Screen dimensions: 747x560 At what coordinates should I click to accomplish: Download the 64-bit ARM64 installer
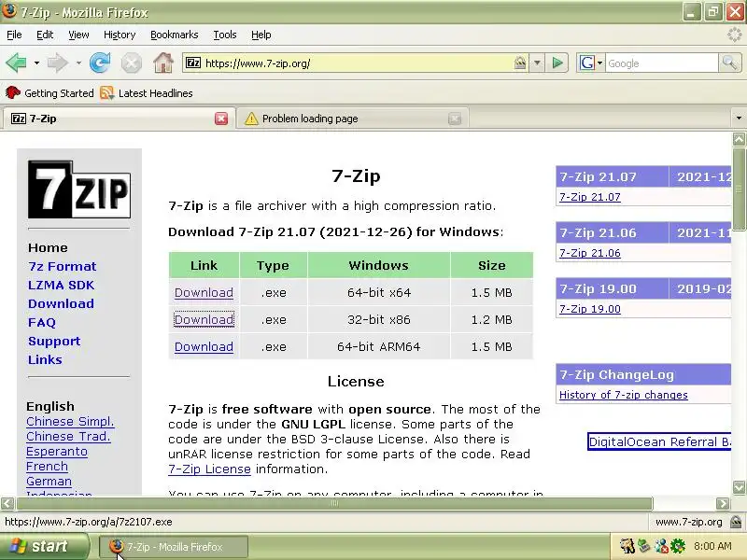204,346
